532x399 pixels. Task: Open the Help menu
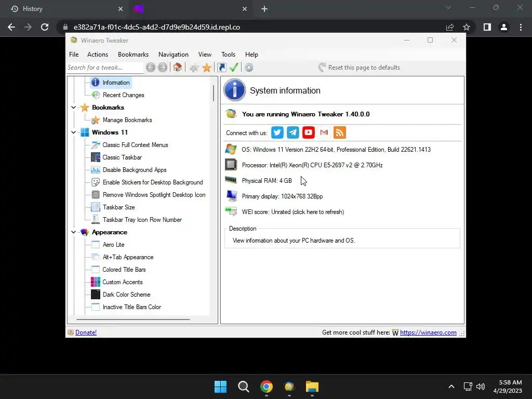252,54
